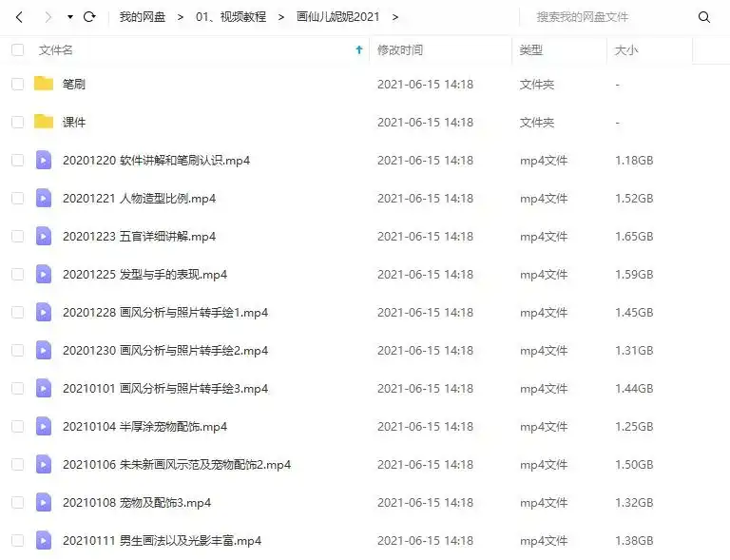Toggle the select-all checkbox in header
The image size is (730, 560).
(x=17, y=49)
